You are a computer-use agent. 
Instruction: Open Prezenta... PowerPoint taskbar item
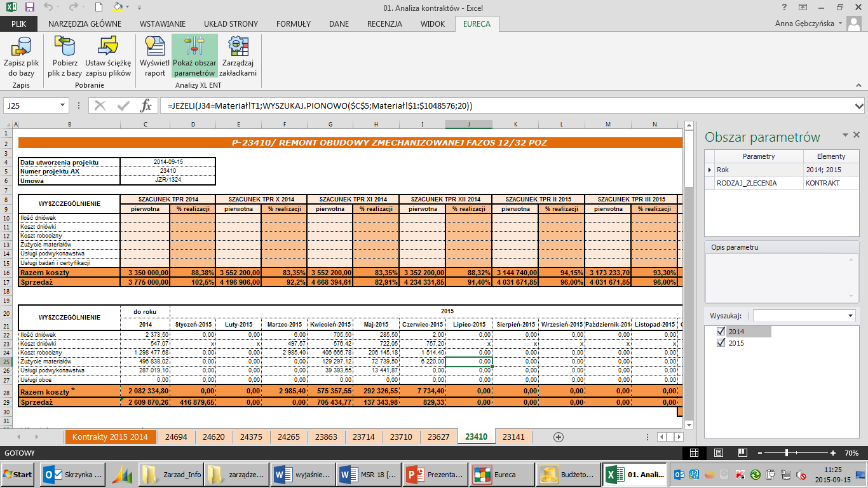(434, 475)
